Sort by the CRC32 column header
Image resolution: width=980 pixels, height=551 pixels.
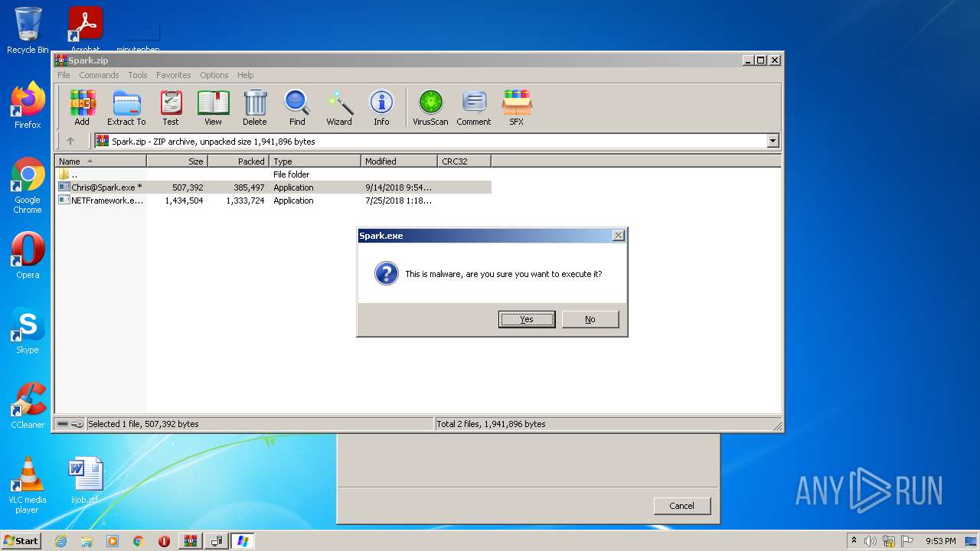[465, 161]
